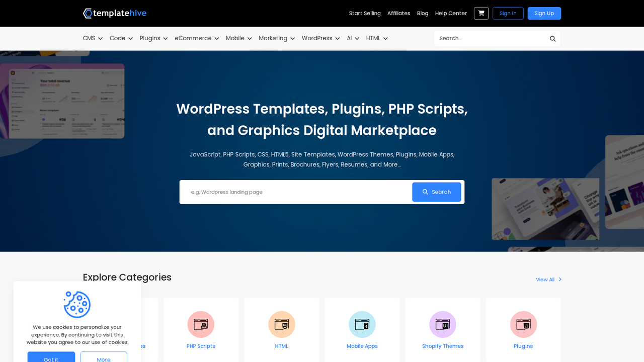
Task: Expand the eCommerce menu
Action: (197, 38)
